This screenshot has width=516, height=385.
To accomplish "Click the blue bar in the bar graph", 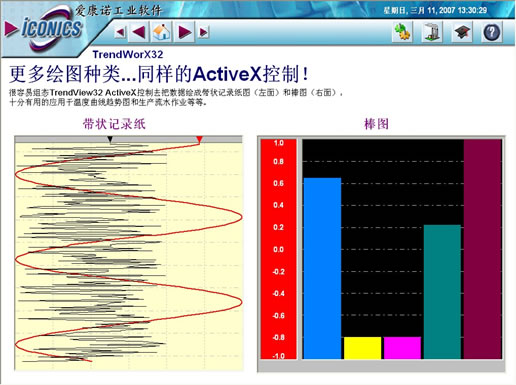I will (322, 268).
